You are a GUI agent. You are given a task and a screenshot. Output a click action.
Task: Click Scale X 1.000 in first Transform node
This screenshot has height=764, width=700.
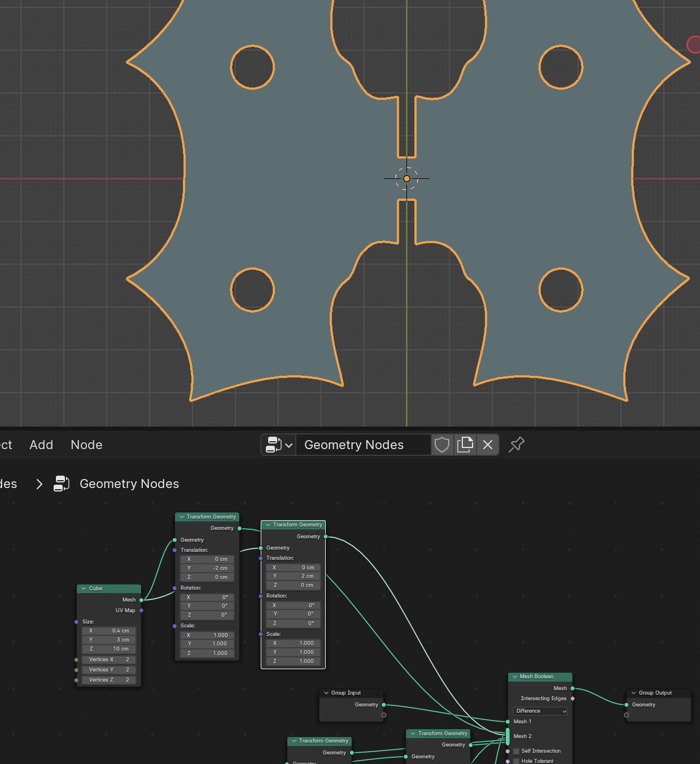coord(207,635)
